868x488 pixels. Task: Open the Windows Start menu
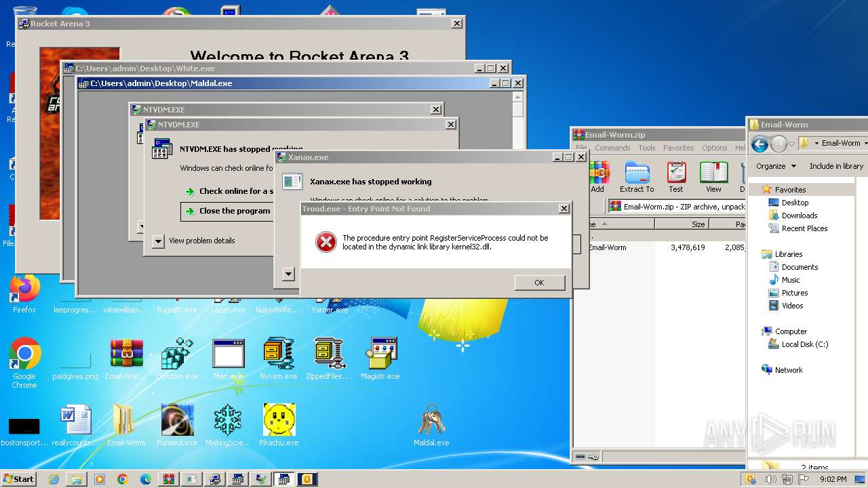[x=18, y=479]
